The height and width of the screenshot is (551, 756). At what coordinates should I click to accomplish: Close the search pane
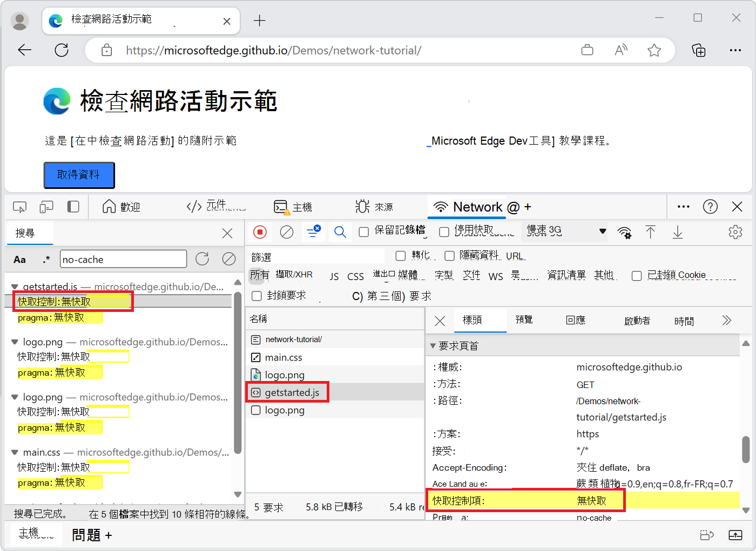(227, 233)
